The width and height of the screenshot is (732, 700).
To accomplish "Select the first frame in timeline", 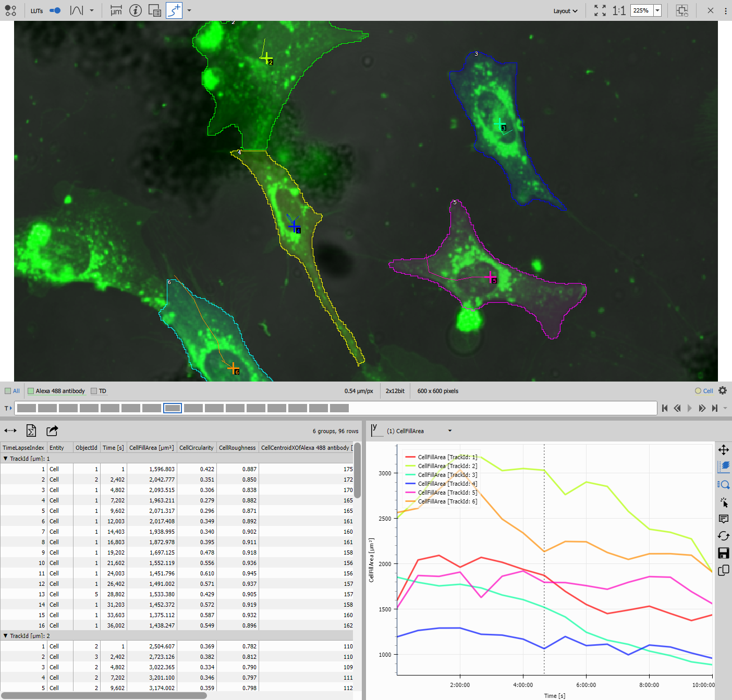I will tap(27, 408).
